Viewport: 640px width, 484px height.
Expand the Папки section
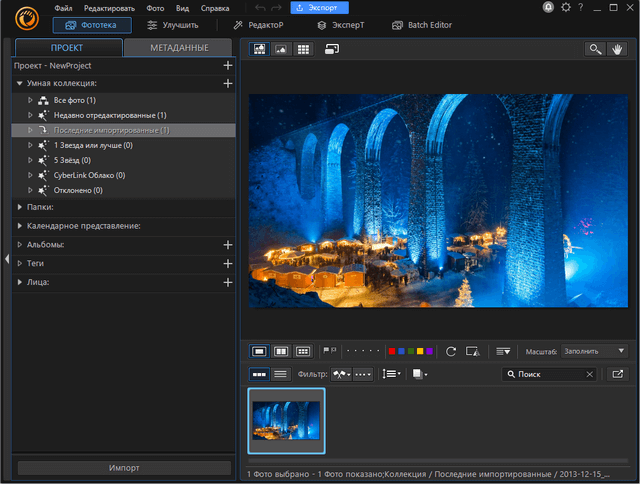(21, 207)
